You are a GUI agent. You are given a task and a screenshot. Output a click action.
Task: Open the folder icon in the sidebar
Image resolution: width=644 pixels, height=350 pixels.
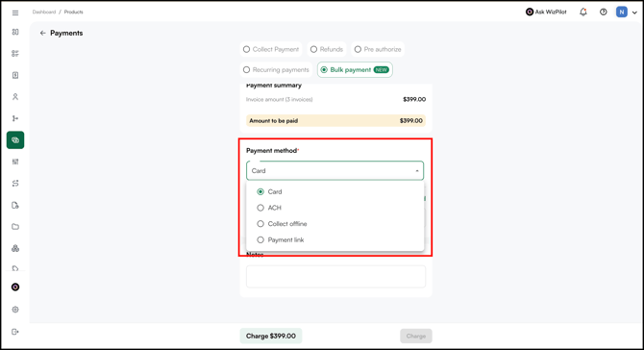click(15, 227)
